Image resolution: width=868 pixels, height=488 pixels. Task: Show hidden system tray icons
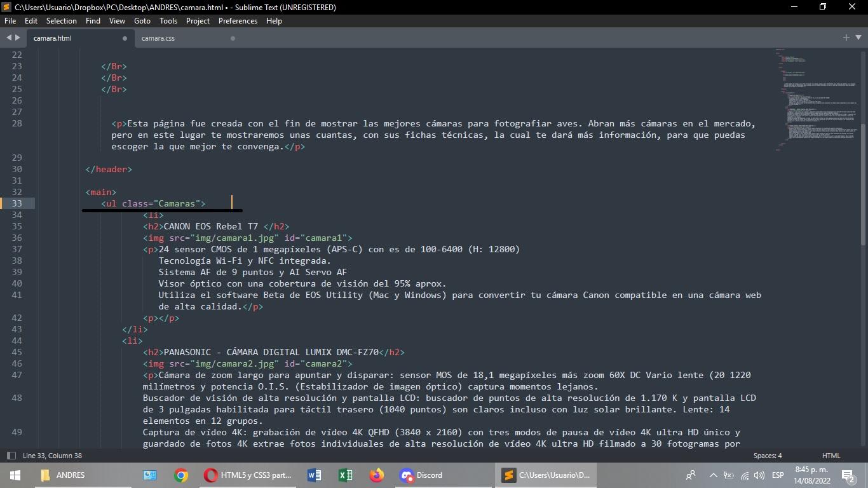713,475
